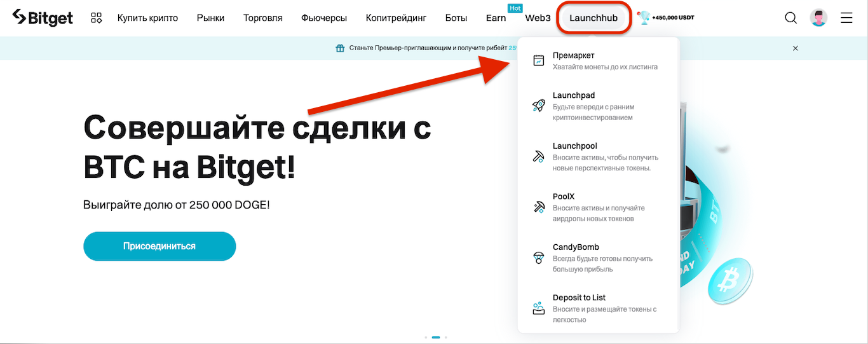Expand the Купить крипто menu
This screenshot has width=868, height=344.
tap(147, 18)
